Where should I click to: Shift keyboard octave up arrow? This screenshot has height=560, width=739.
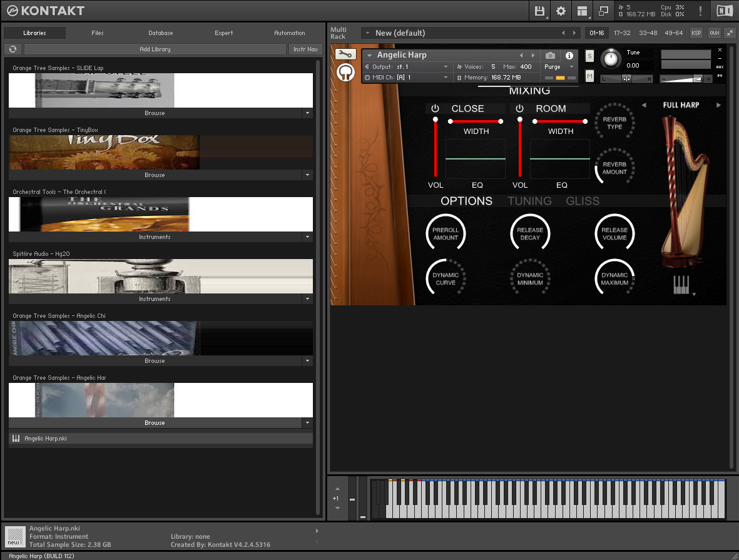point(337,489)
